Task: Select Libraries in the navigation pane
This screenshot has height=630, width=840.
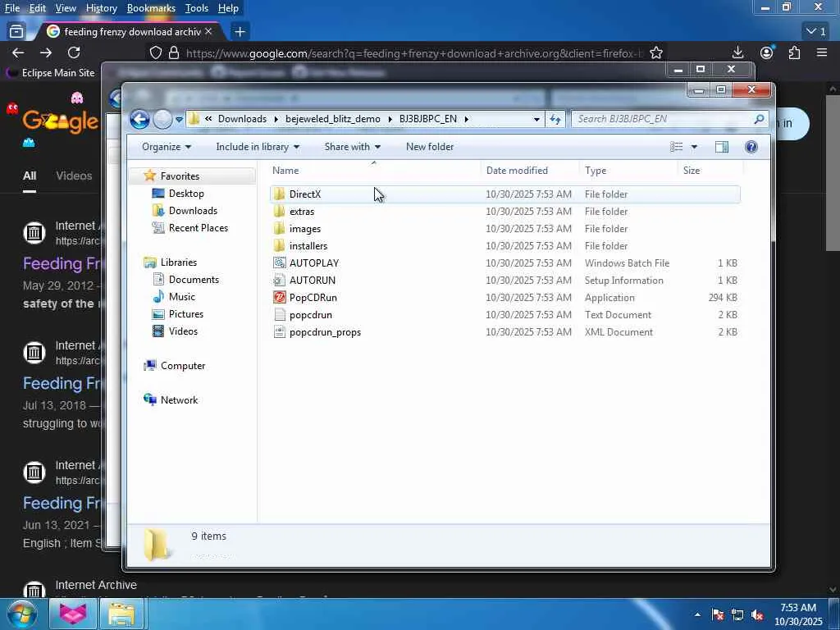Action: point(178,262)
